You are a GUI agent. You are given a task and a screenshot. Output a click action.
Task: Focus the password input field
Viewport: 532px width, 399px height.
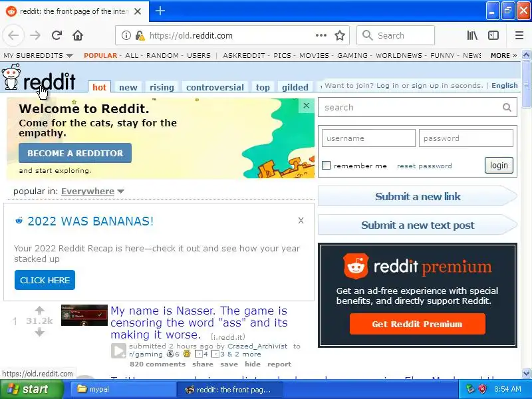pyautogui.click(x=466, y=138)
